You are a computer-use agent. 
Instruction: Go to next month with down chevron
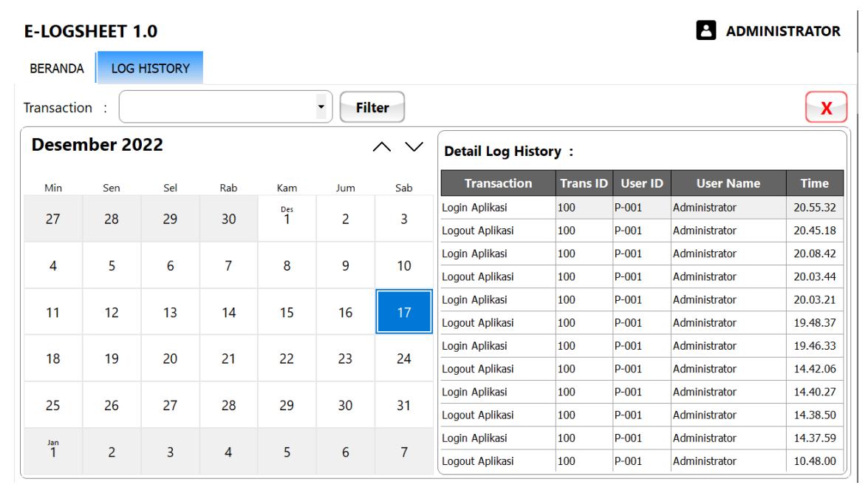pos(414,146)
